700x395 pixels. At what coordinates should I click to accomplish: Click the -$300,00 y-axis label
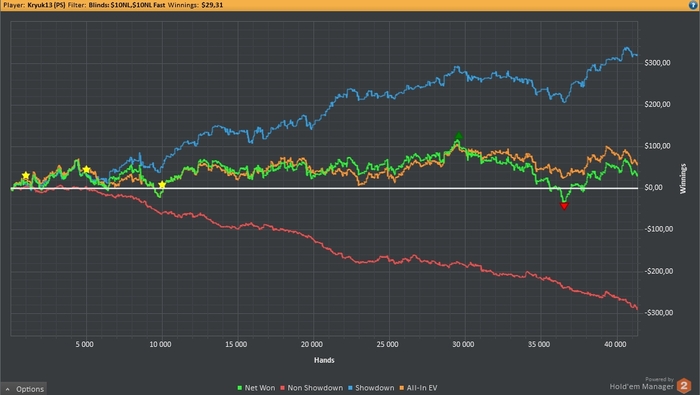[x=658, y=312]
